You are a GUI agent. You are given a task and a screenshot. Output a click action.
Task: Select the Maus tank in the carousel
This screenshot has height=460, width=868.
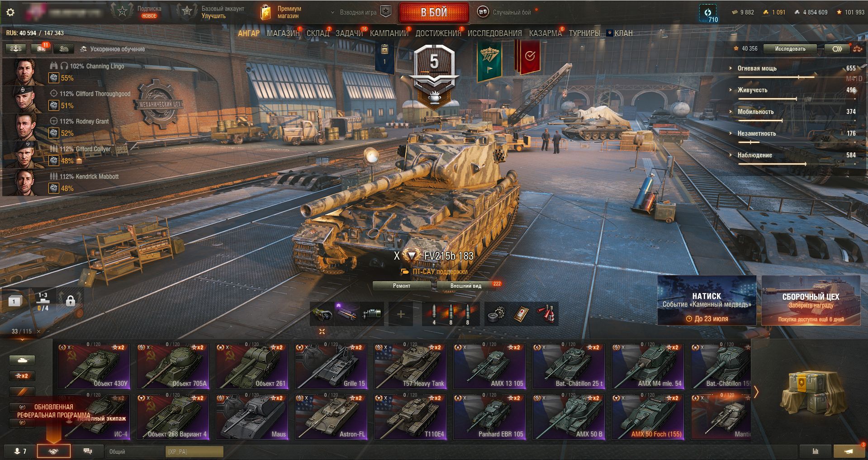point(252,417)
